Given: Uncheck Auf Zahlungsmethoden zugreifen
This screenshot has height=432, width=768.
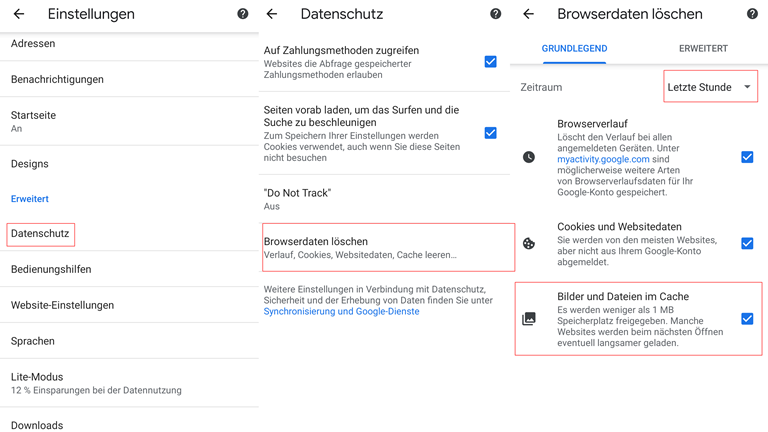Looking at the screenshot, I should pyautogui.click(x=490, y=61).
